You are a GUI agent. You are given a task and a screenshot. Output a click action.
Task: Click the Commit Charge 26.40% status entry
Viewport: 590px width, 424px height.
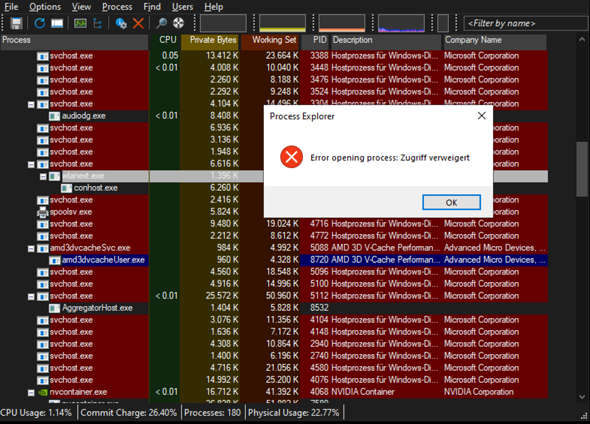coord(129,413)
